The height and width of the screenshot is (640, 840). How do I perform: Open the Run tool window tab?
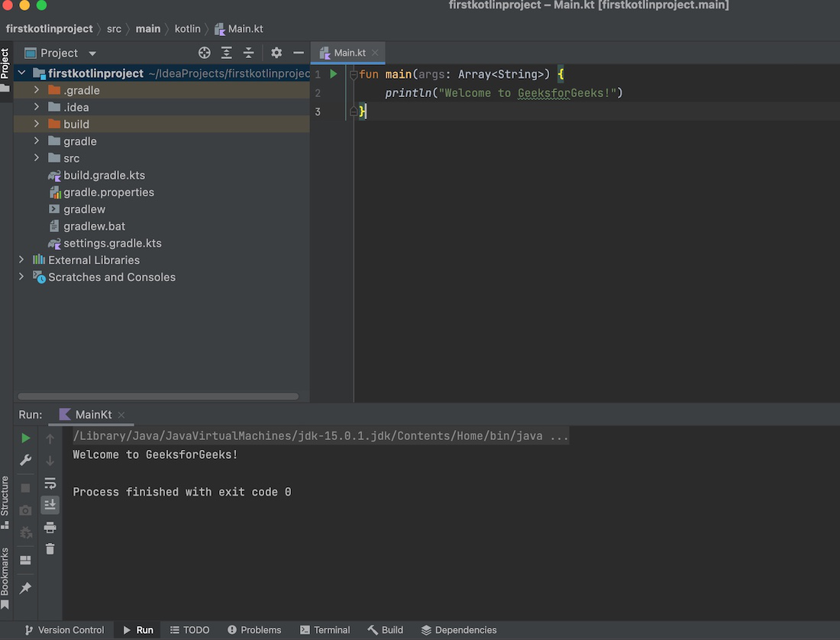coord(138,630)
